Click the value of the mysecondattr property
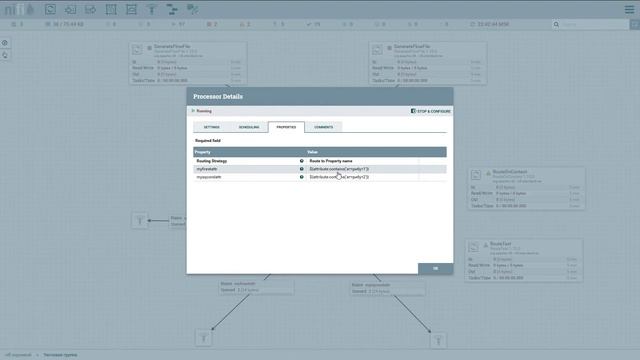 [x=339, y=177]
